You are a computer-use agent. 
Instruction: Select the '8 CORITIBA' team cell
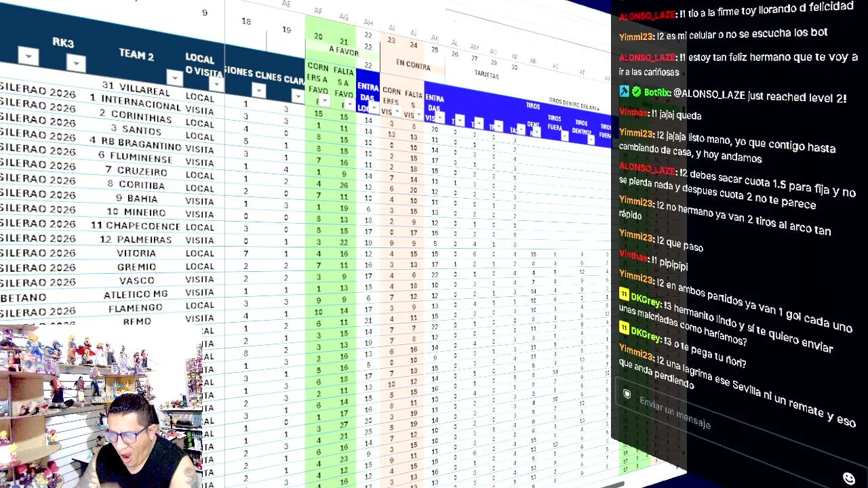pyautogui.click(x=136, y=184)
